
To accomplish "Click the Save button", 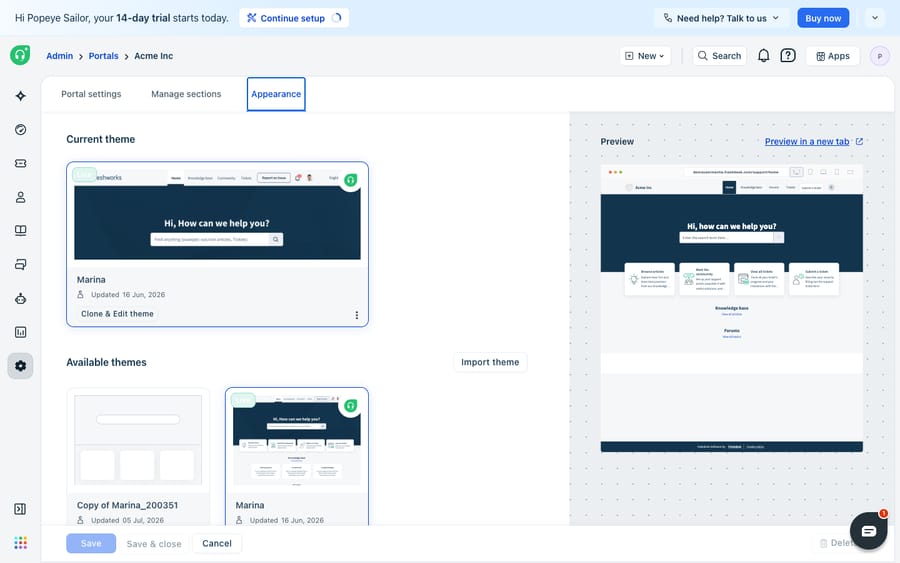I will (91, 543).
